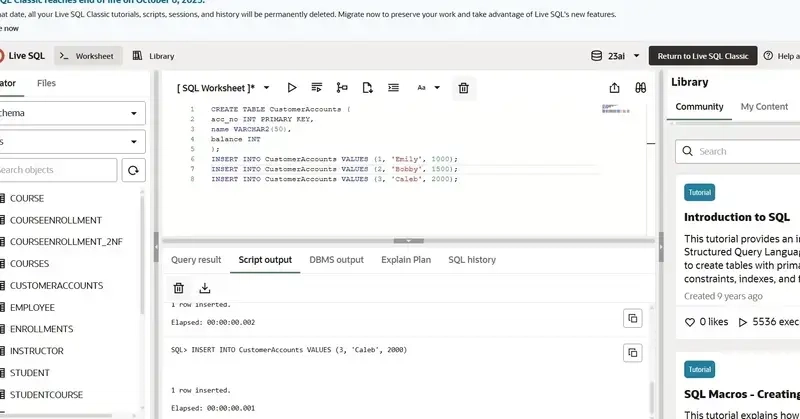Download the script output
Viewport: 800px width, 419px height.
point(205,288)
